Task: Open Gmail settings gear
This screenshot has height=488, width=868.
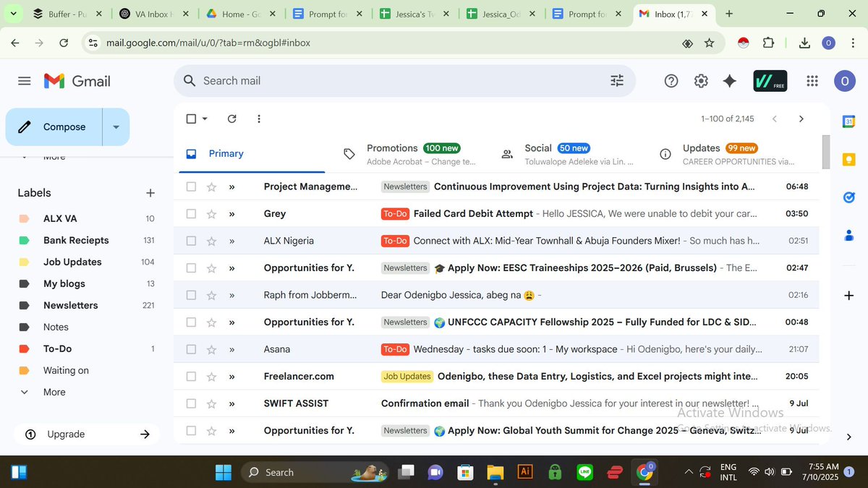Action: (x=700, y=80)
